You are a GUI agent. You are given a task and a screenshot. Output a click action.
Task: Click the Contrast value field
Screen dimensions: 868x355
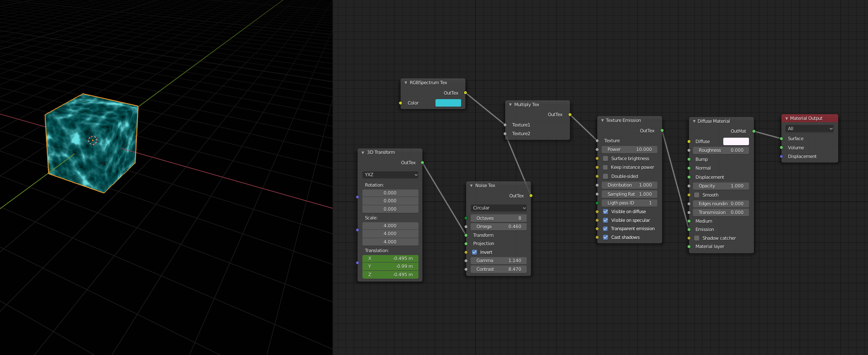tap(499, 269)
